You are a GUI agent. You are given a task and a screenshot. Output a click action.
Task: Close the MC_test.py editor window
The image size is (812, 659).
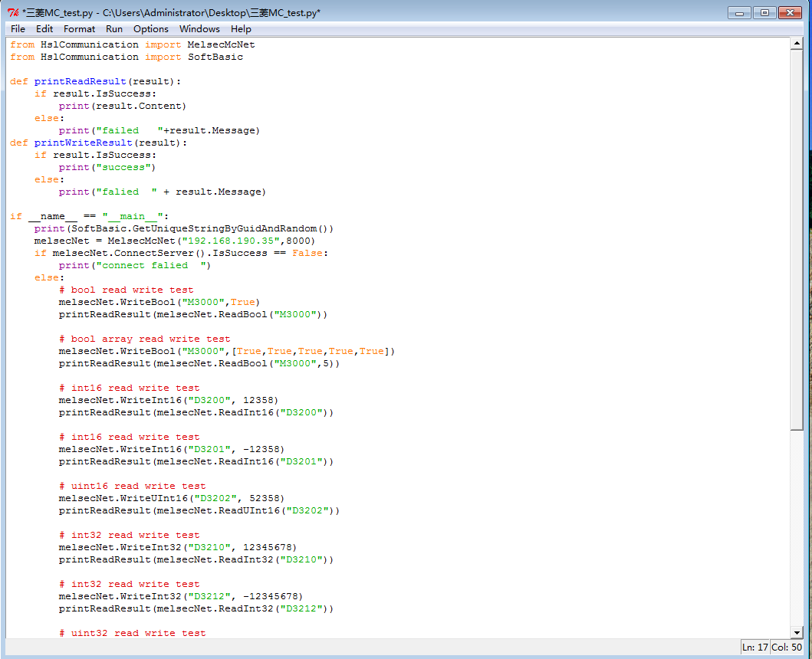tap(791, 12)
